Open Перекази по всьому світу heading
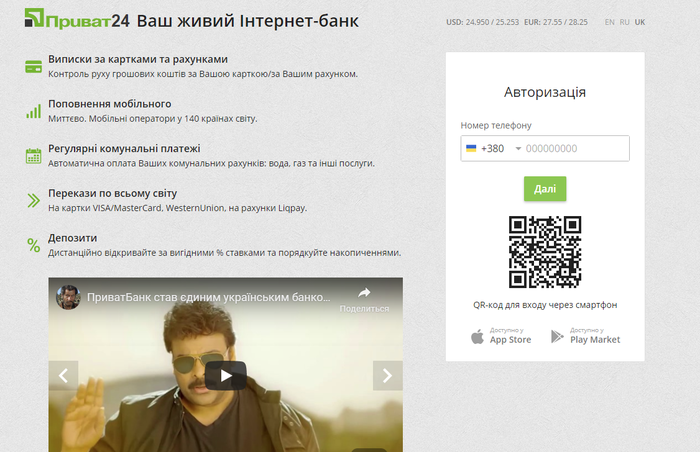 coord(112,193)
